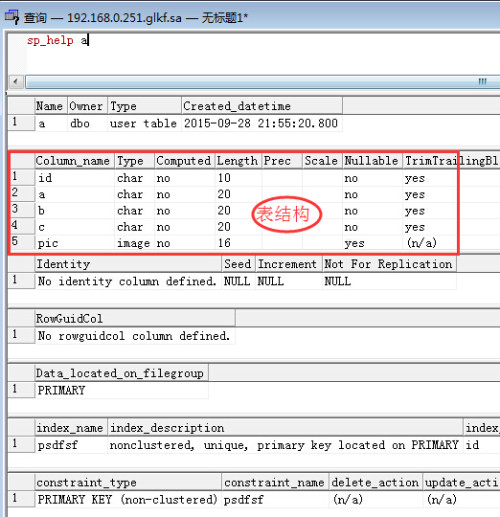500x517 pixels.
Task: Select the 'pic' column name cell
Action: point(75,243)
